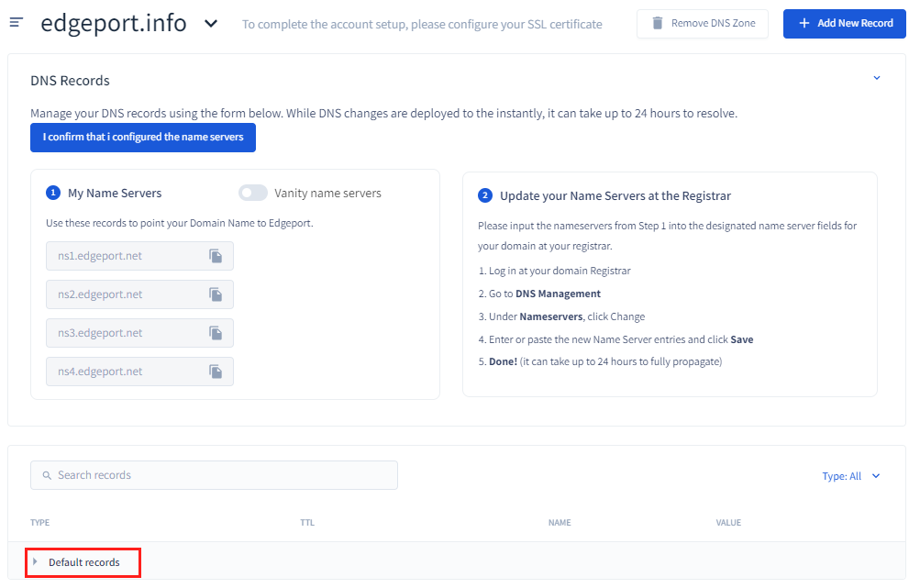The width and height of the screenshot is (920, 588).
Task: Select the ns1.edgeport.net name server field
Action: pos(124,256)
